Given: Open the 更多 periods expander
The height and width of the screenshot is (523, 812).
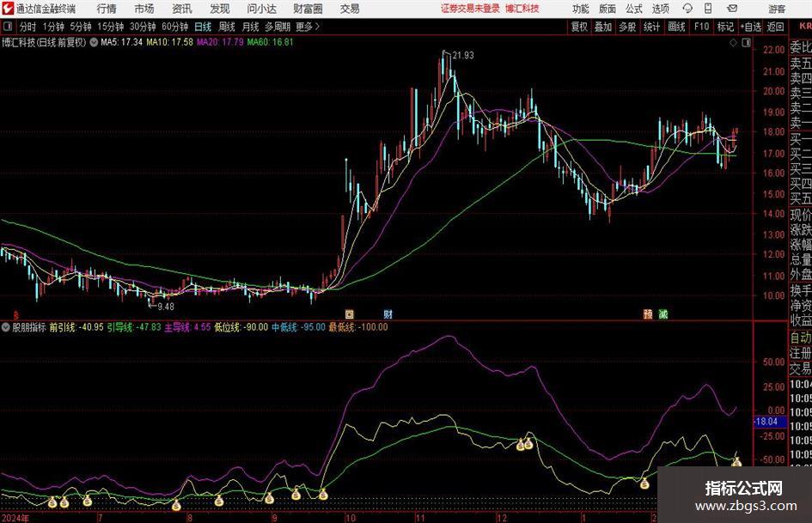Looking at the screenshot, I should coord(308,27).
